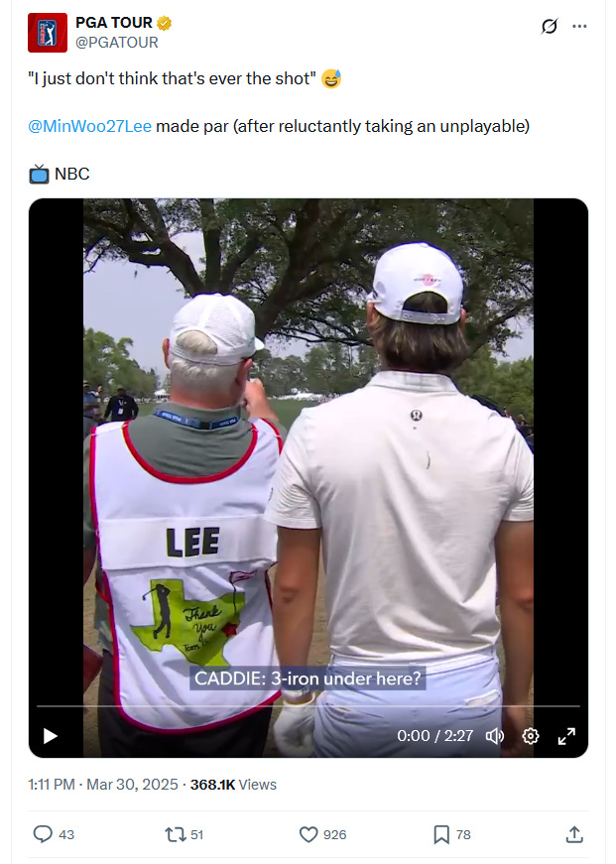Click the gold verified badge

point(165,23)
